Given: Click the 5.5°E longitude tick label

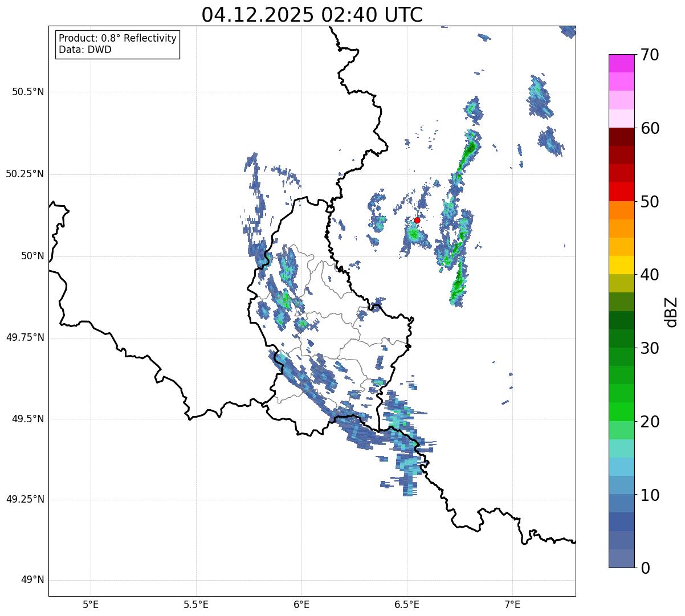Looking at the screenshot, I should pos(196,604).
